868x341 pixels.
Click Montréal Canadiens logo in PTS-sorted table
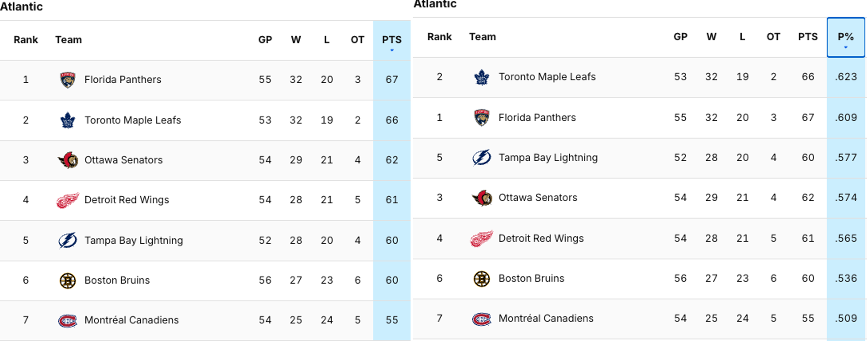(x=68, y=320)
